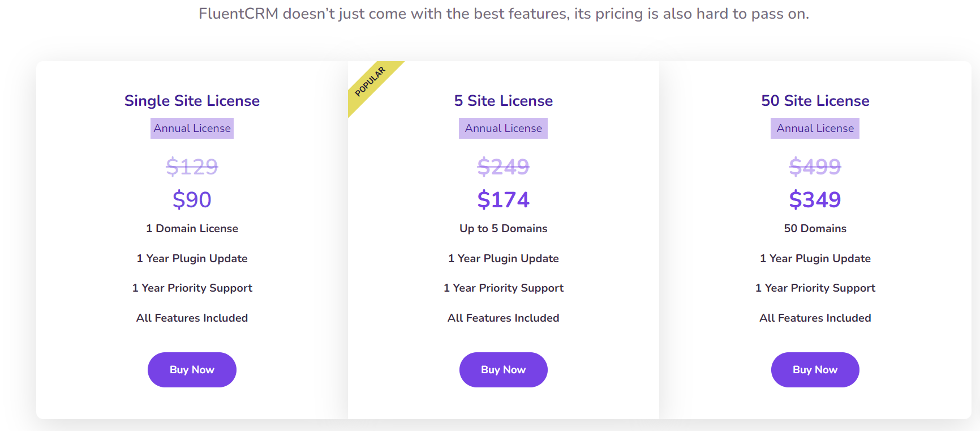Hit Buy Now for the 50 Site License
The height and width of the screenshot is (431, 980).
click(815, 370)
